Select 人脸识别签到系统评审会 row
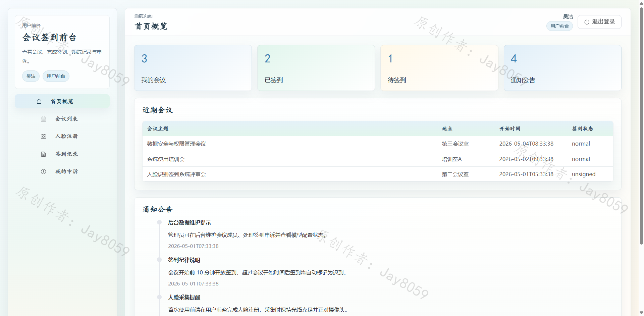The height and width of the screenshot is (316, 644). coord(378,174)
